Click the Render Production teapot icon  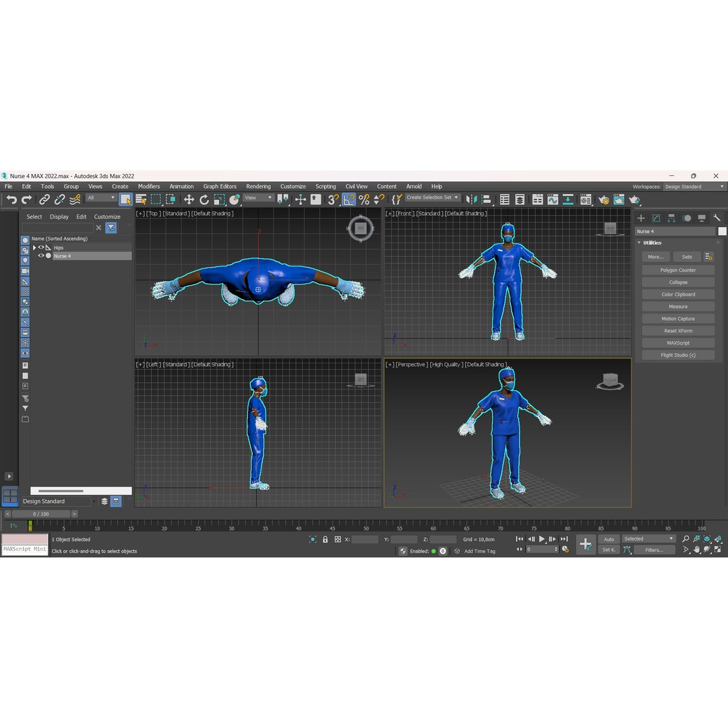point(634,200)
